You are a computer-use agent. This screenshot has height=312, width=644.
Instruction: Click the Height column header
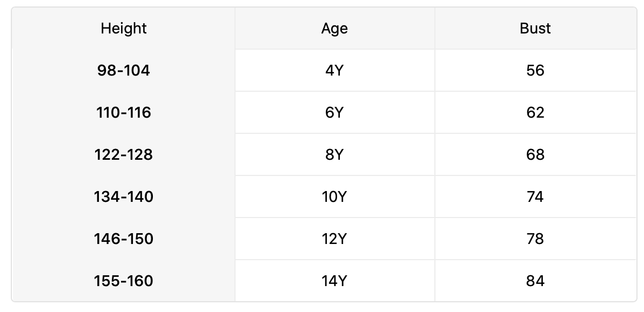coord(124,29)
